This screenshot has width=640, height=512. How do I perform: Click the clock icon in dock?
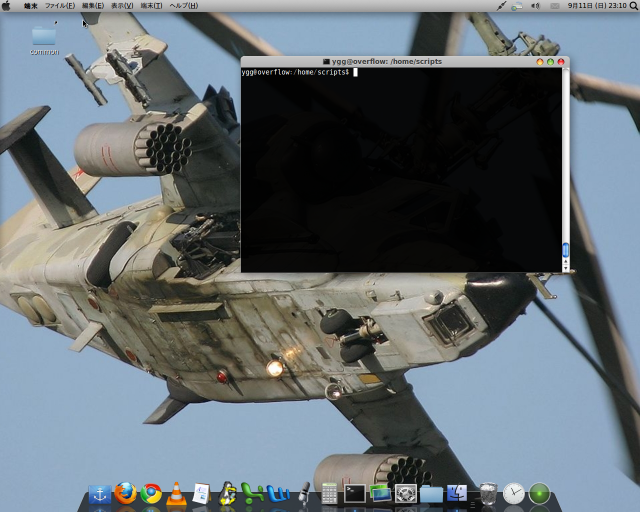coord(513,493)
